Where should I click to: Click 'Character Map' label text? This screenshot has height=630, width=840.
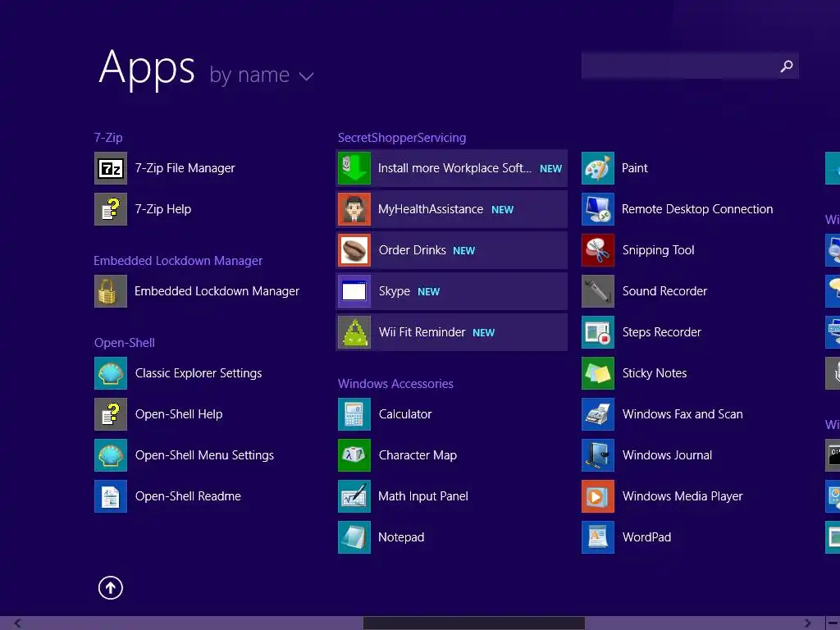[x=418, y=455]
